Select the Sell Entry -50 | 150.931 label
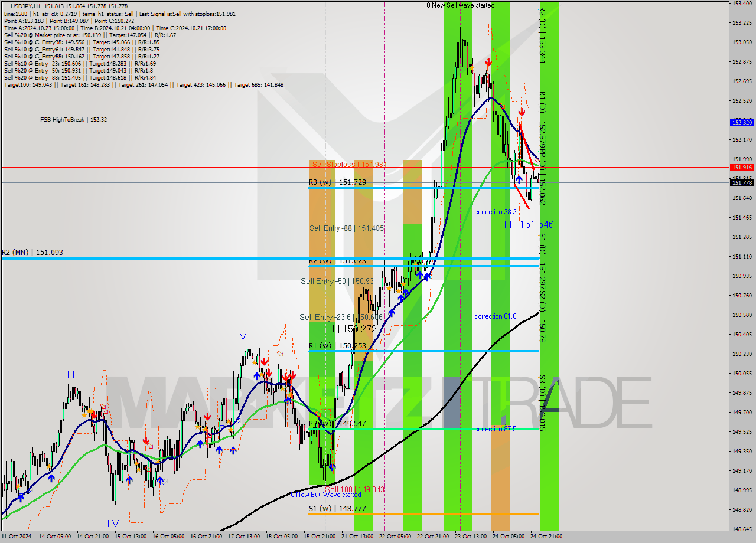 [x=339, y=282]
